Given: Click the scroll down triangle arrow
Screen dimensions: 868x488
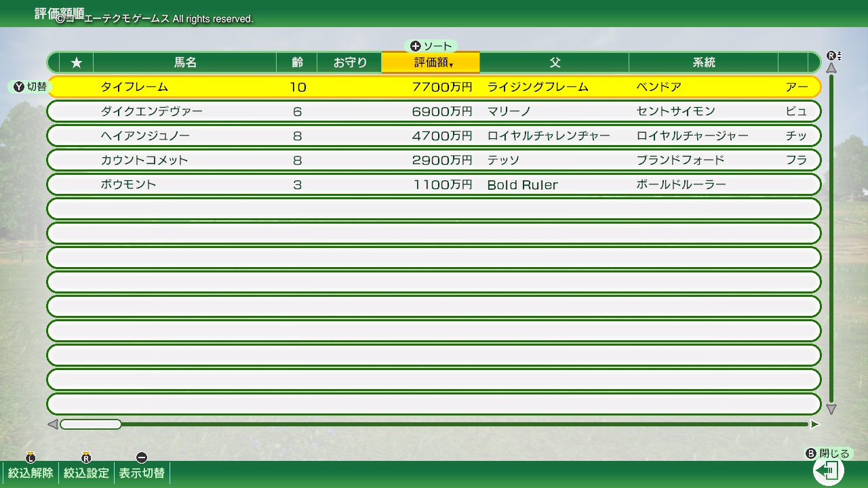Looking at the screenshot, I should (x=831, y=409).
